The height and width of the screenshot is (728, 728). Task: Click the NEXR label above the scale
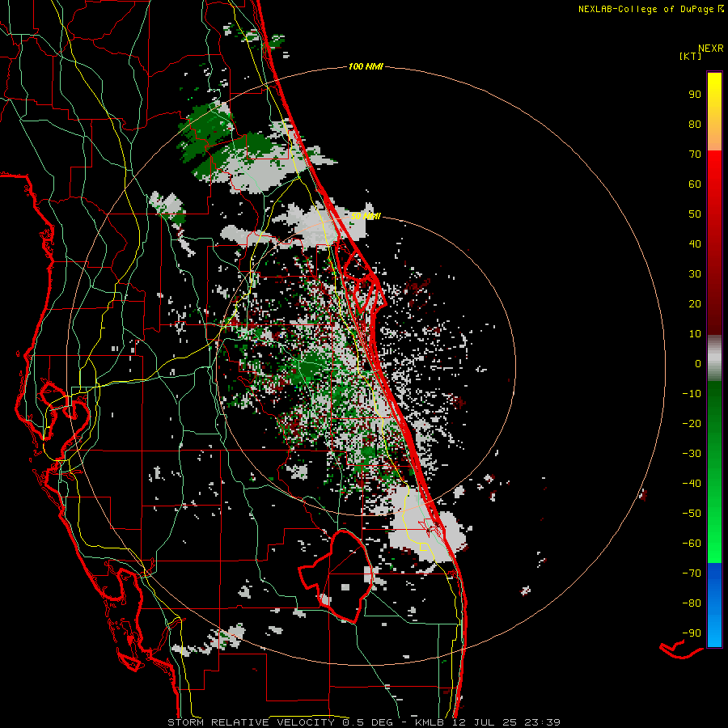pos(710,49)
